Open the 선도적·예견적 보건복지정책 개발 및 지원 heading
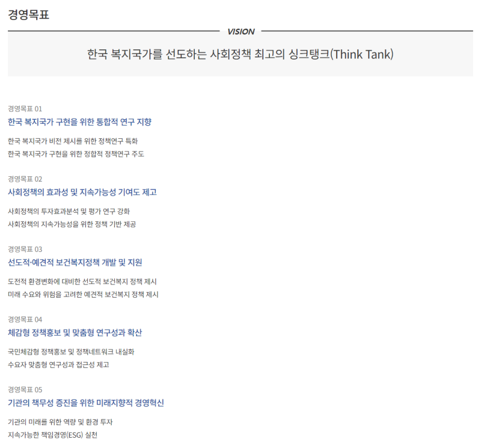Screen dimensions: 481x448 [x=75, y=262]
